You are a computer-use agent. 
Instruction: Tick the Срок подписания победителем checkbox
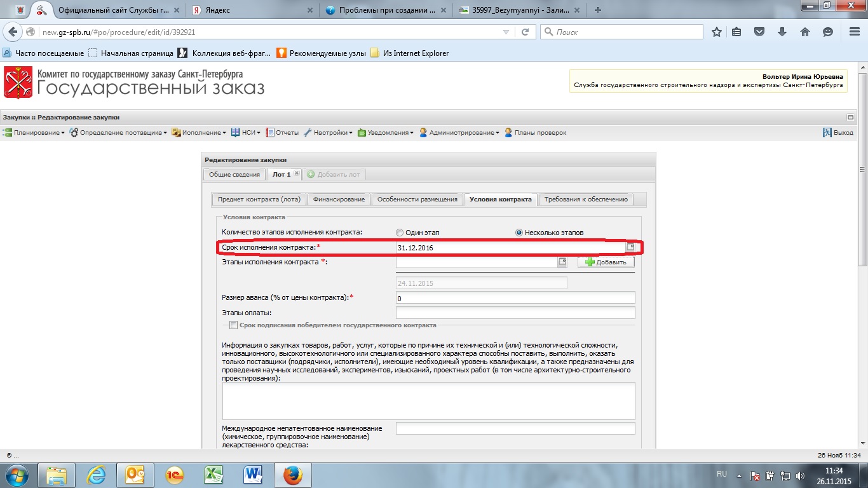233,325
